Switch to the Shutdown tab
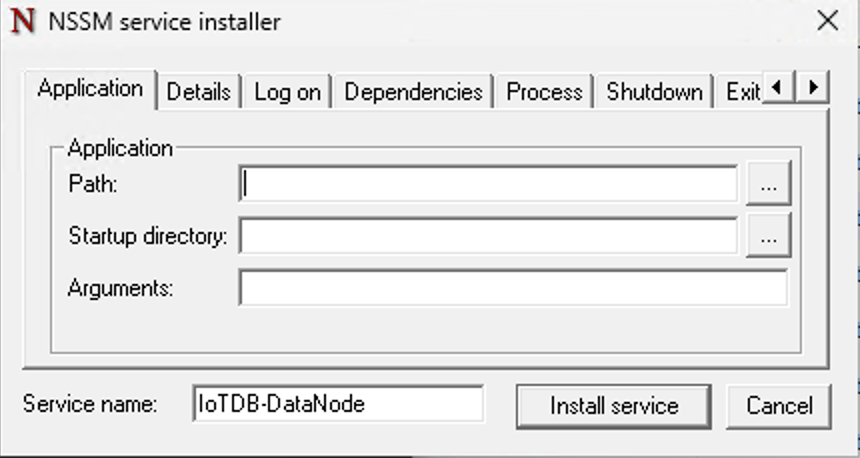860x458 pixels. click(x=654, y=92)
